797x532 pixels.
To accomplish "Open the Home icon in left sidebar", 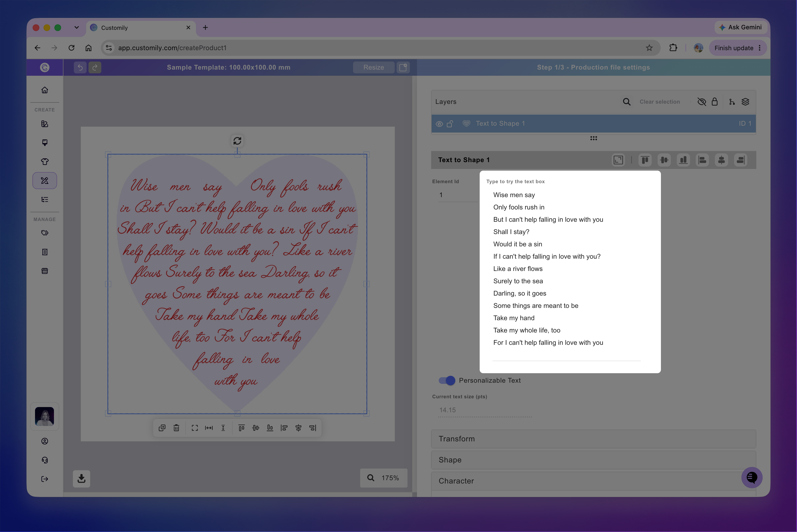I will (x=44, y=90).
